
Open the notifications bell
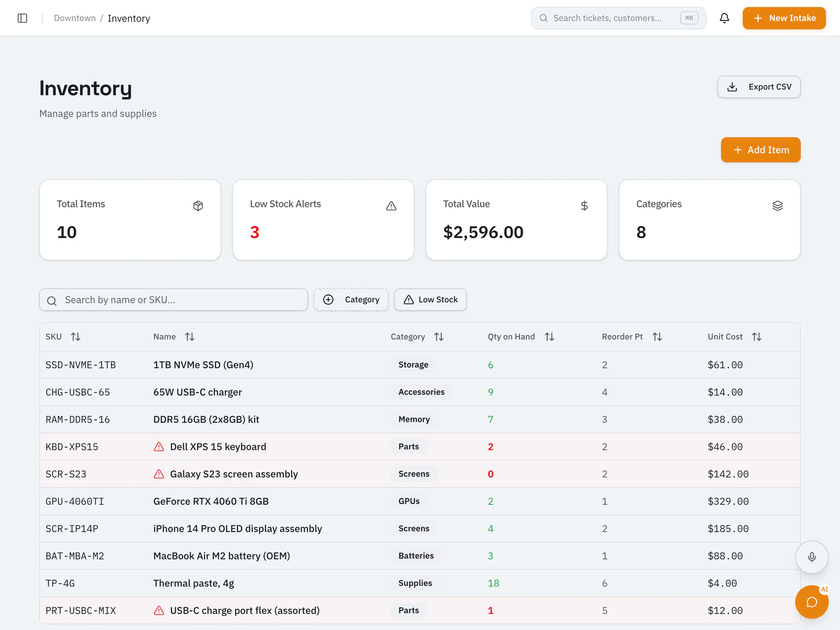[x=724, y=18]
